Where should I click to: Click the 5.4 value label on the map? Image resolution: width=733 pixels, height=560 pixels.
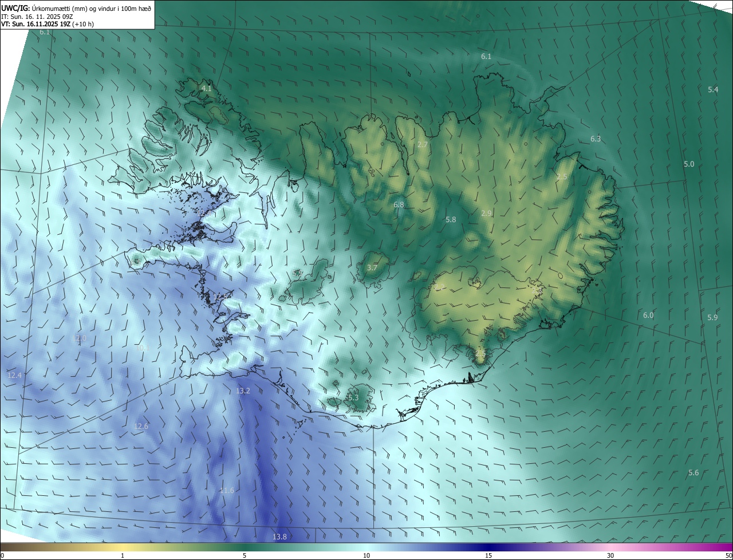tap(713, 89)
